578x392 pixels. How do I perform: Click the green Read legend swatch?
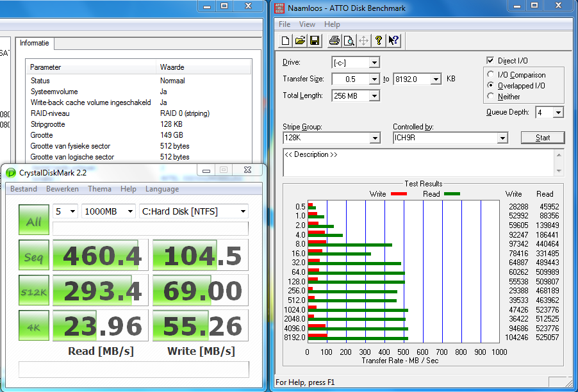click(452, 194)
